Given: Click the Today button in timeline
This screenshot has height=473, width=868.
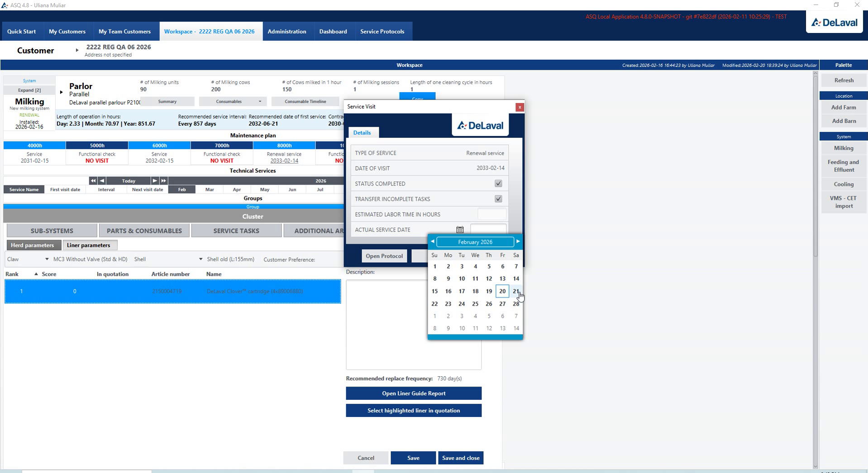Looking at the screenshot, I should click(x=129, y=180).
